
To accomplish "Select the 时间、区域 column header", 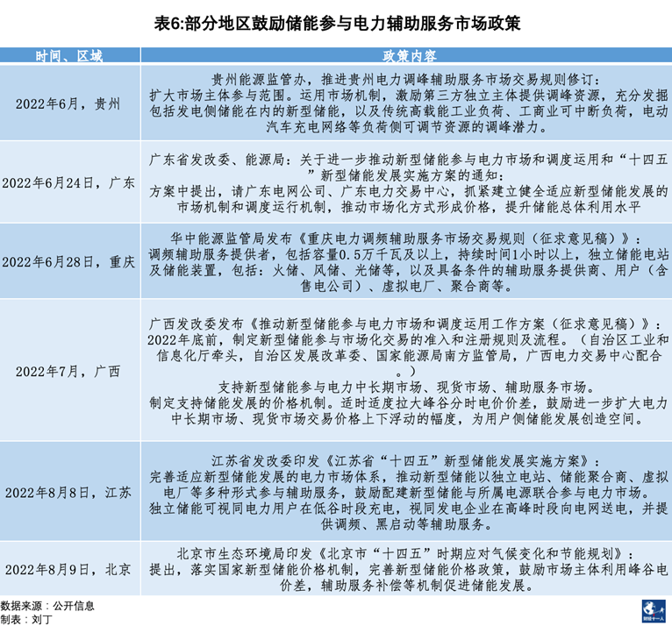I will coord(69,56).
